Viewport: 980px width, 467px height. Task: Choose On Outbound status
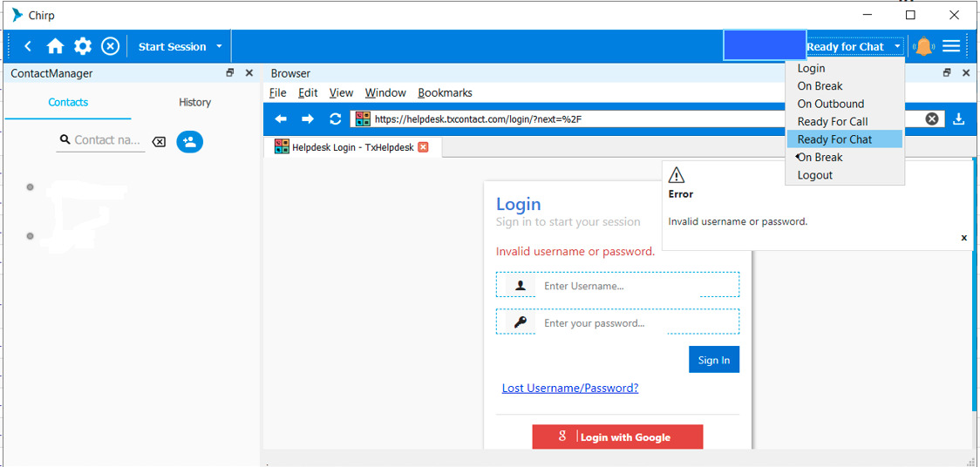831,105
